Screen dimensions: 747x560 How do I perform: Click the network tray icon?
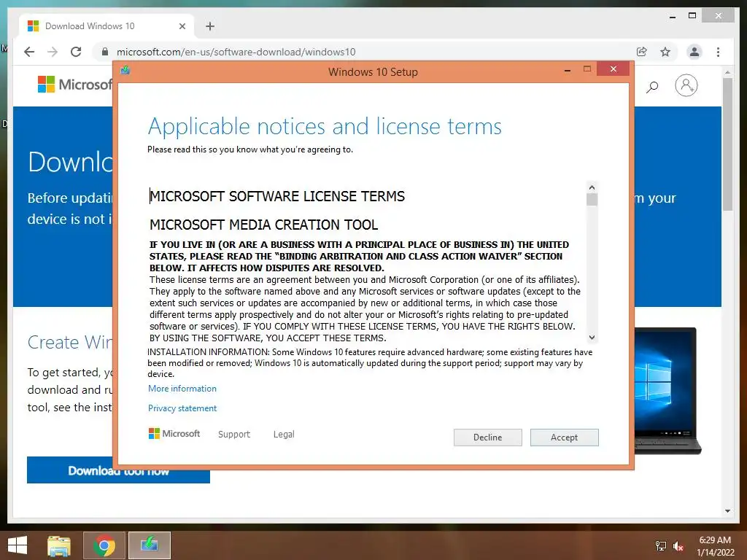(x=660, y=546)
